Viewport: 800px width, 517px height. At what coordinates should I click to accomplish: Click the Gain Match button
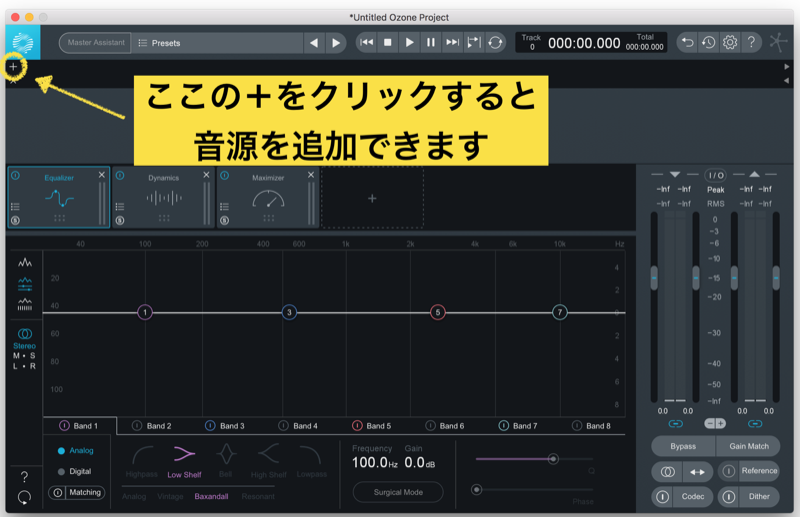748,446
